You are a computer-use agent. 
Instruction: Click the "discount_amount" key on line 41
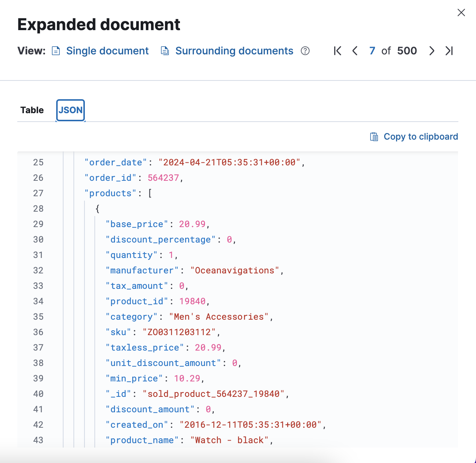150,409
